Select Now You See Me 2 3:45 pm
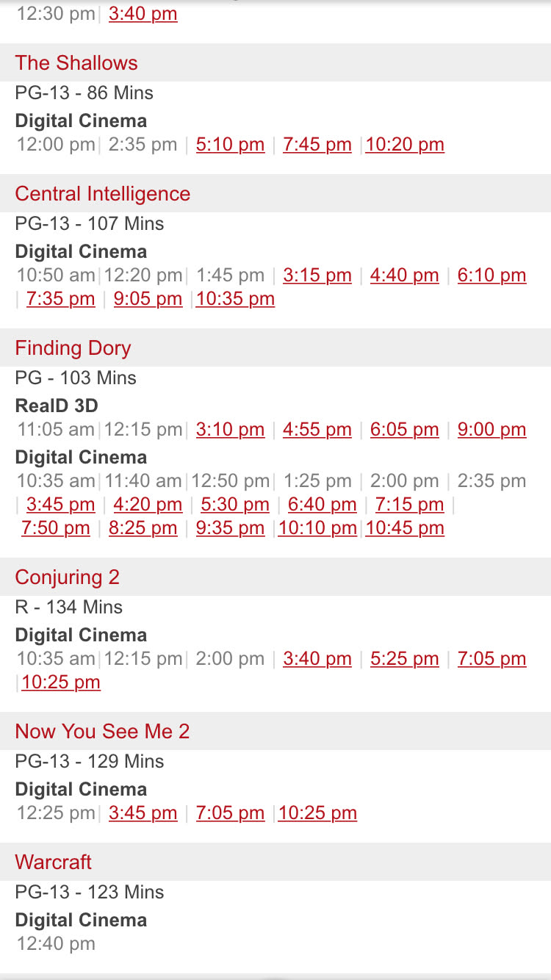Viewport: 551px width, 980px height. [143, 813]
